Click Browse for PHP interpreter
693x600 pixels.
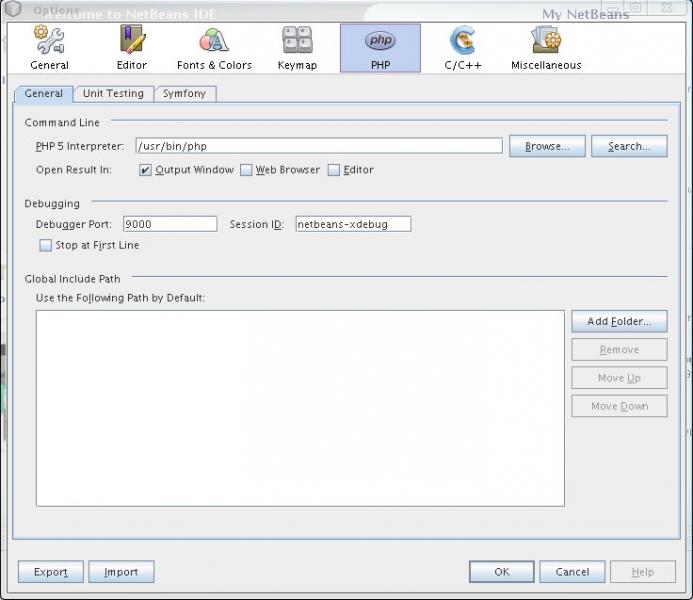coord(547,146)
